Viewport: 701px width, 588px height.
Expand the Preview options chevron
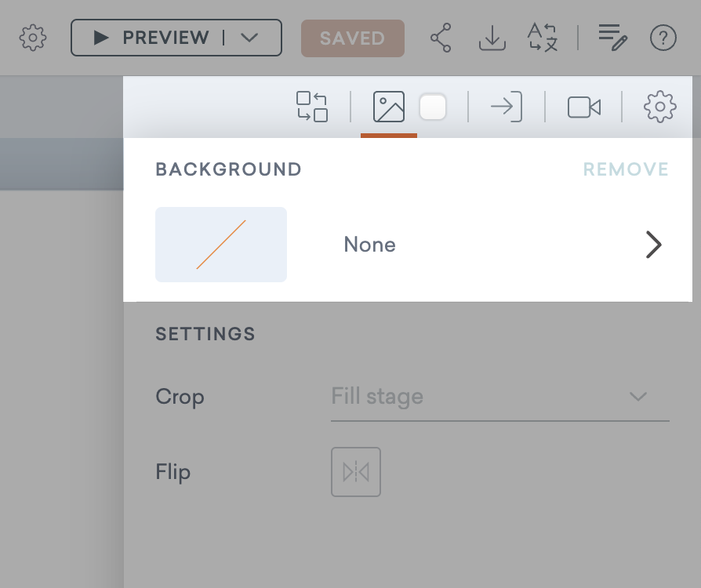coord(250,37)
